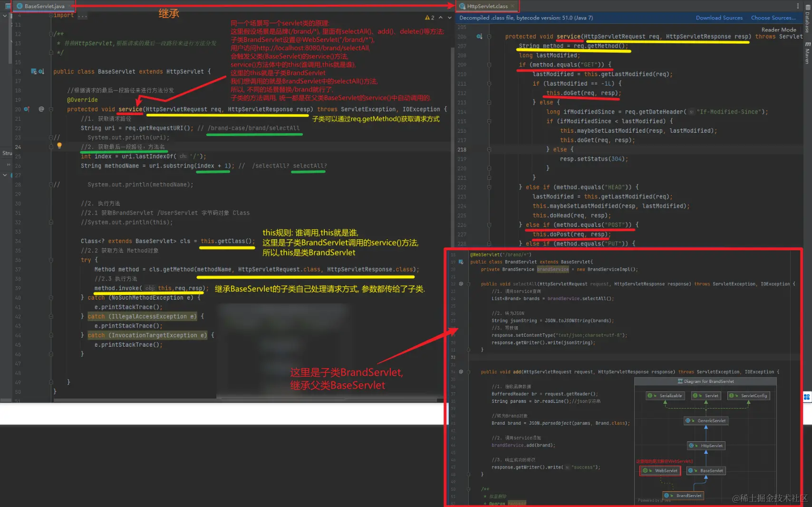This screenshot has height=507, width=812.
Task: Click the double-arrow more button in left strip
Action: pyautogui.click(x=8, y=165)
